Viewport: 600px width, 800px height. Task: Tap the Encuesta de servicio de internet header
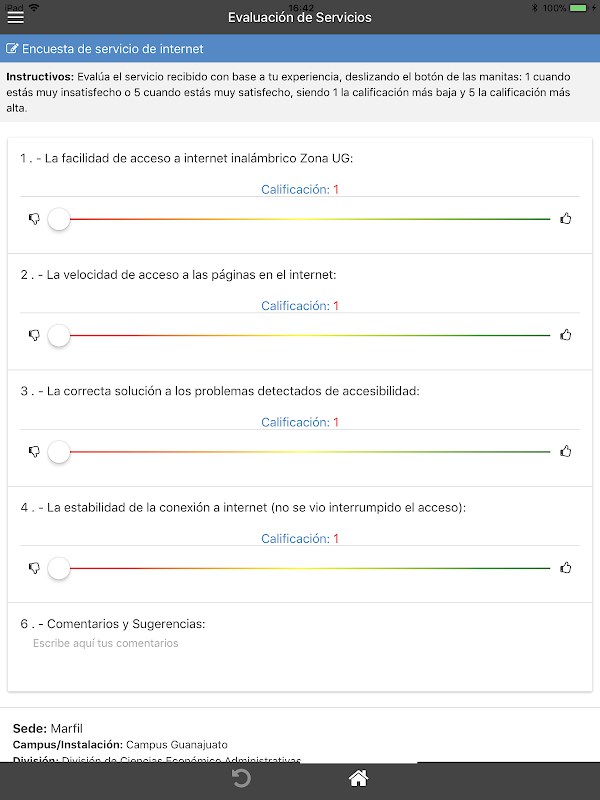pyautogui.click(x=112, y=49)
